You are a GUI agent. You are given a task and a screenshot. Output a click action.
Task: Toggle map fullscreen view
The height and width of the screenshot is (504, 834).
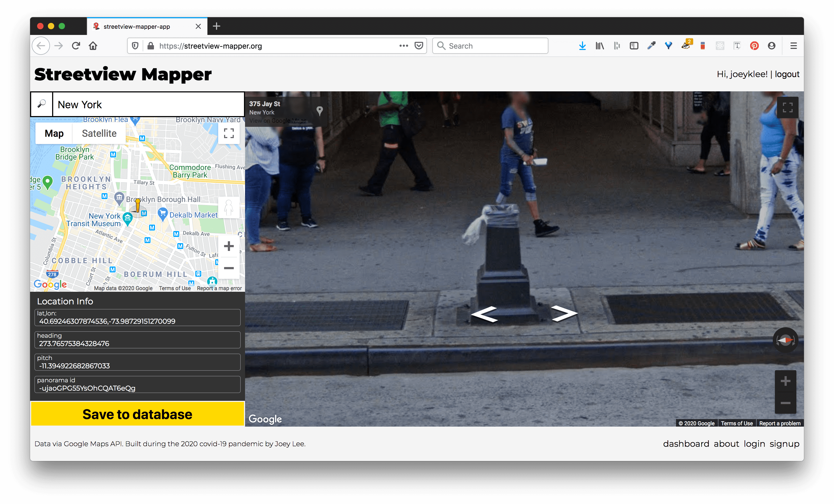tap(229, 133)
